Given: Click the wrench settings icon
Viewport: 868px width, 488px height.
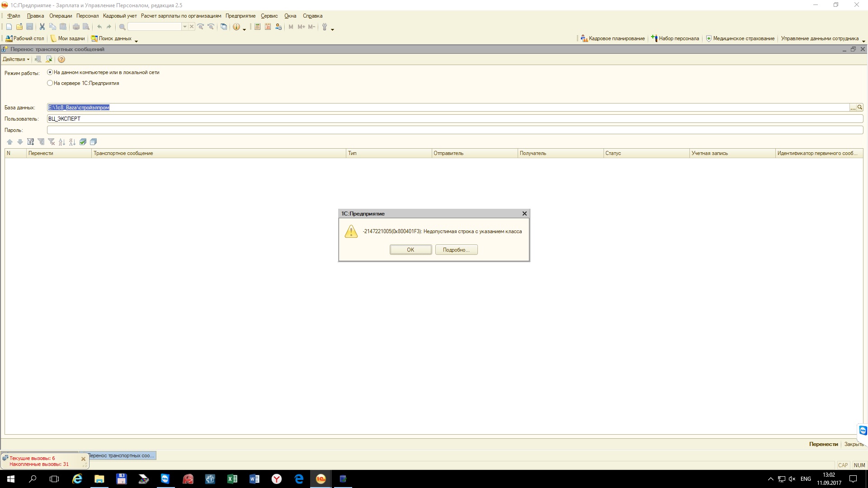Looking at the screenshot, I should (x=324, y=27).
